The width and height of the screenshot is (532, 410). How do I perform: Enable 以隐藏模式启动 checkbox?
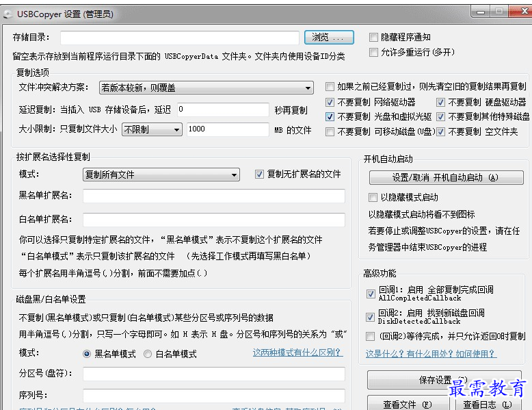(373, 197)
